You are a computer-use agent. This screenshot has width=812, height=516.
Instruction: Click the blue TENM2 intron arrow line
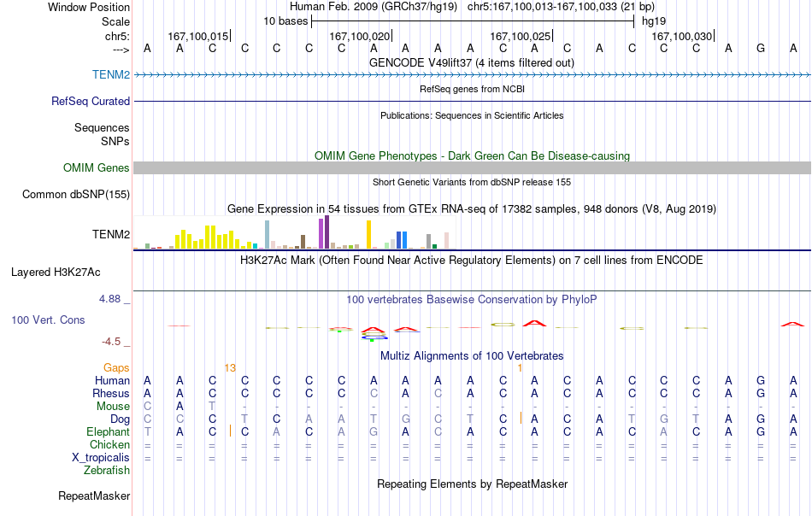point(473,75)
